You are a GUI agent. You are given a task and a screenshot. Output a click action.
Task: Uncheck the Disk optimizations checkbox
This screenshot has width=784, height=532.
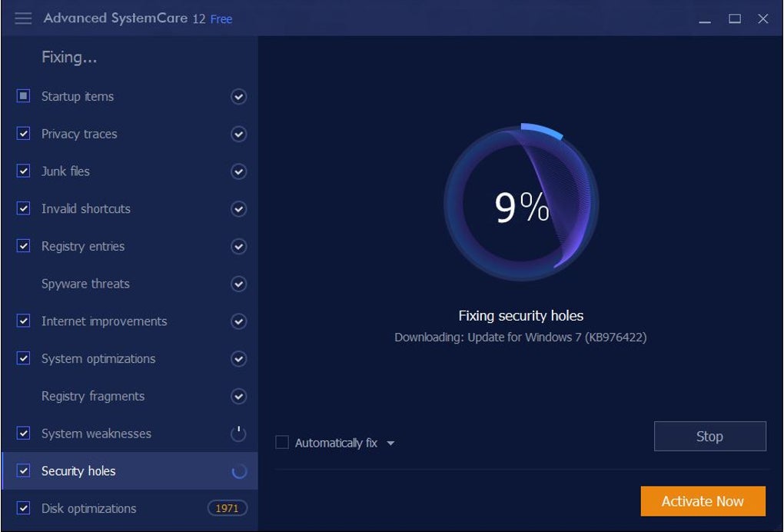(x=23, y=507)
